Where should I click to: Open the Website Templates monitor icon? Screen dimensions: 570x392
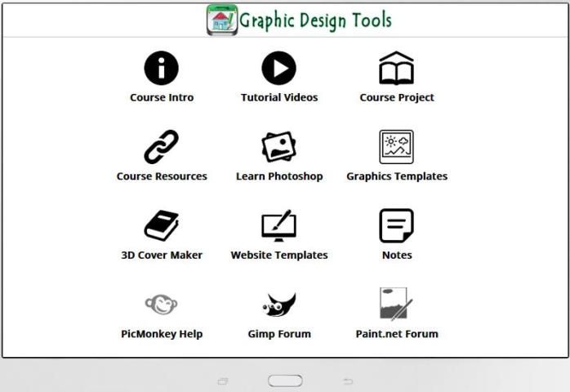pos(278,226)
